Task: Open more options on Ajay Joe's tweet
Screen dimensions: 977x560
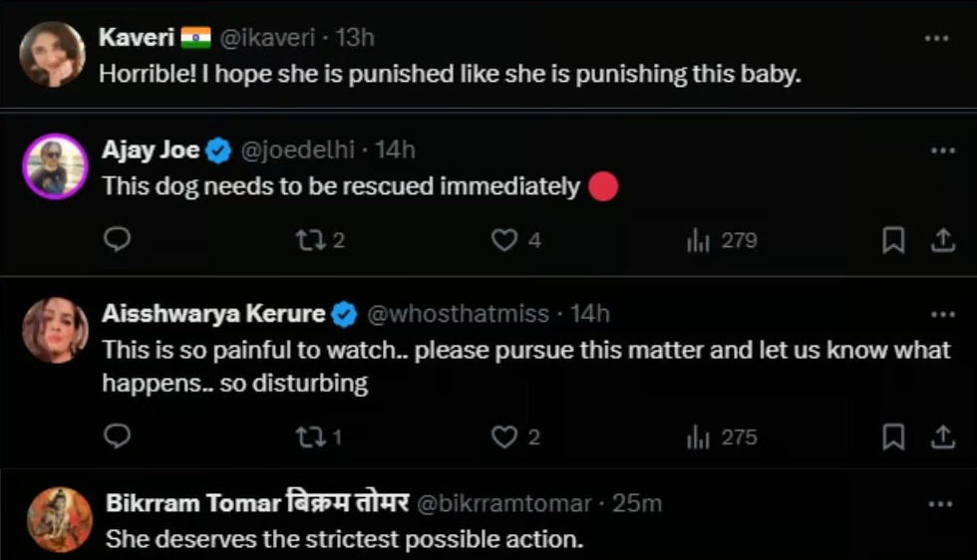Action: tap(942, 150)
